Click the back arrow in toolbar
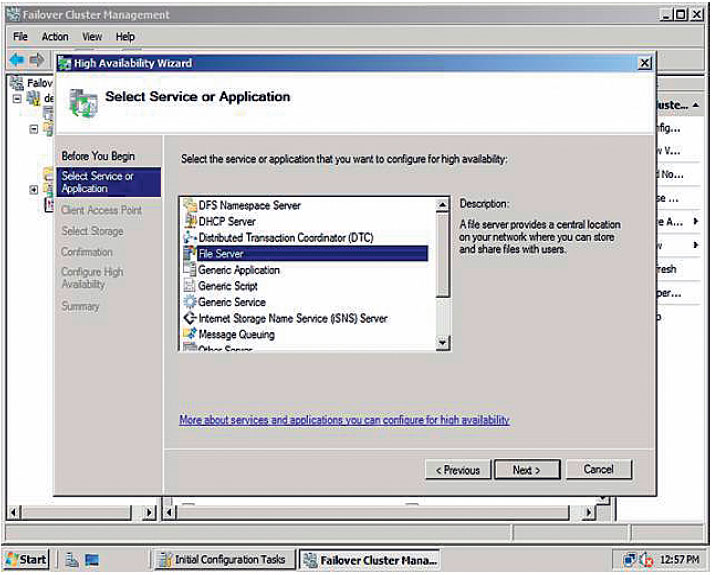Screen dimensions: 713x575 [17, 60]
